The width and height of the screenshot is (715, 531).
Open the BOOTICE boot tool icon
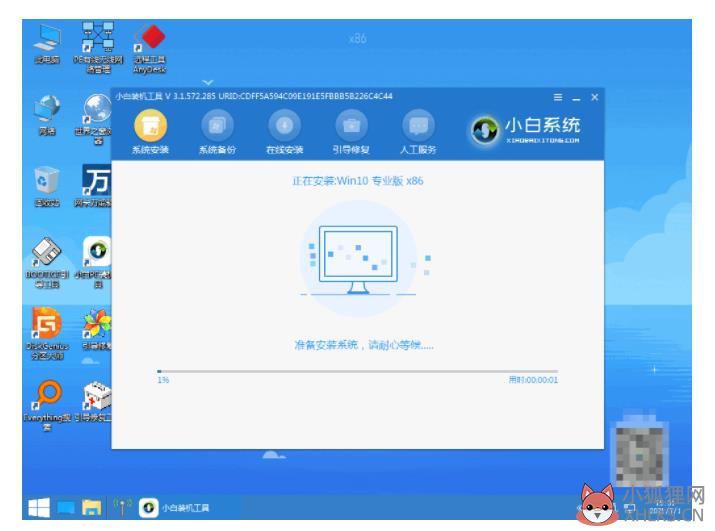[x=47, y=263]
